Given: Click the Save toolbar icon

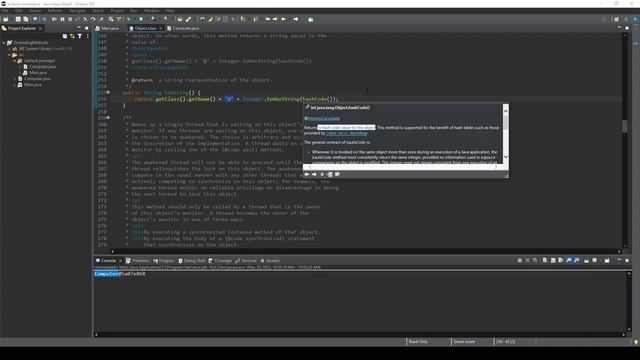Looking at the screenshot, I should click(18, 19).
